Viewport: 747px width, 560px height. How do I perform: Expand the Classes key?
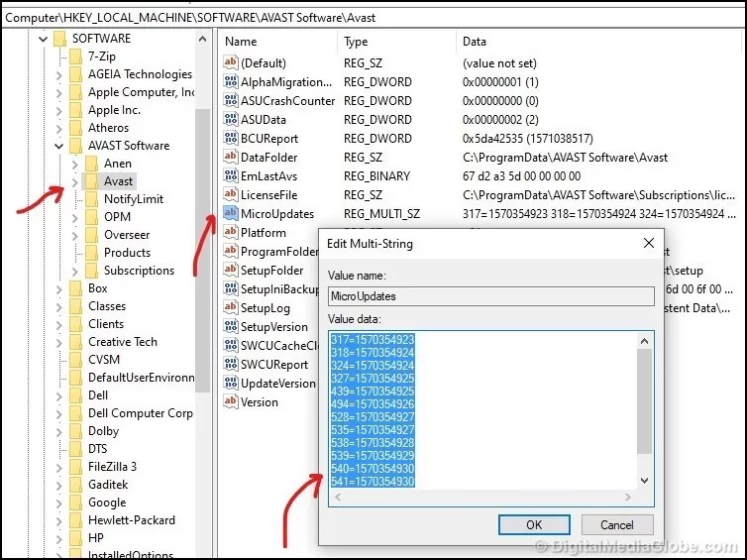tap(58, 307)
